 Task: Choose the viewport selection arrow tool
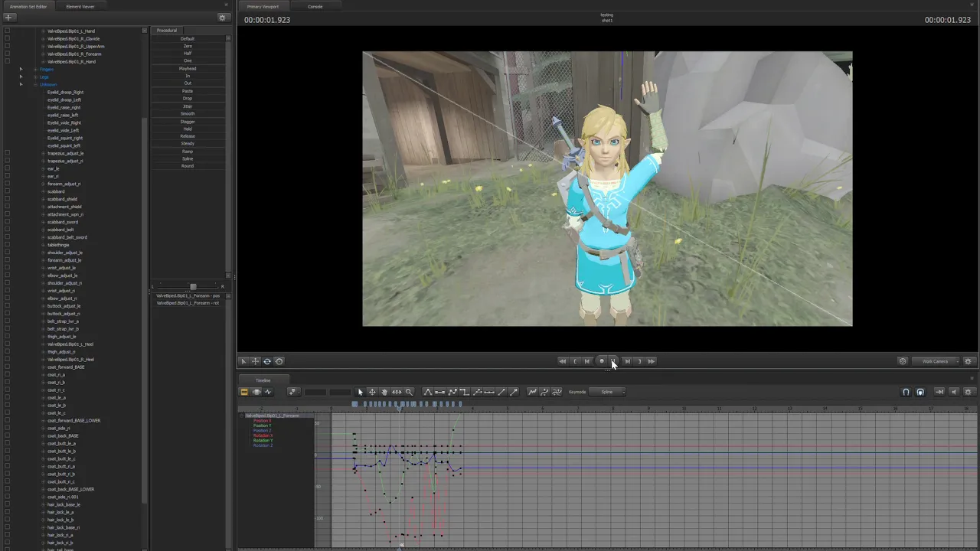coord(243,361)
